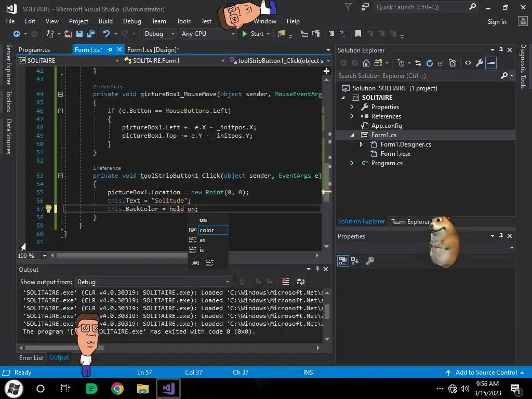Image resolution: width=532 pixels, height=399 pixels.
Task: Expand the References node
Action: point(352,116)
